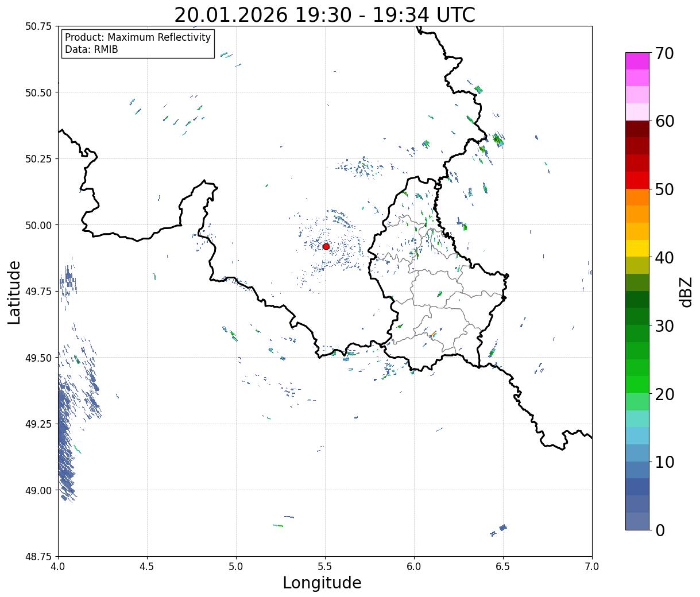Screen dimensions: 700x597
Task: Click the longitude tick label "6.0"
Action: pos(414,567)
